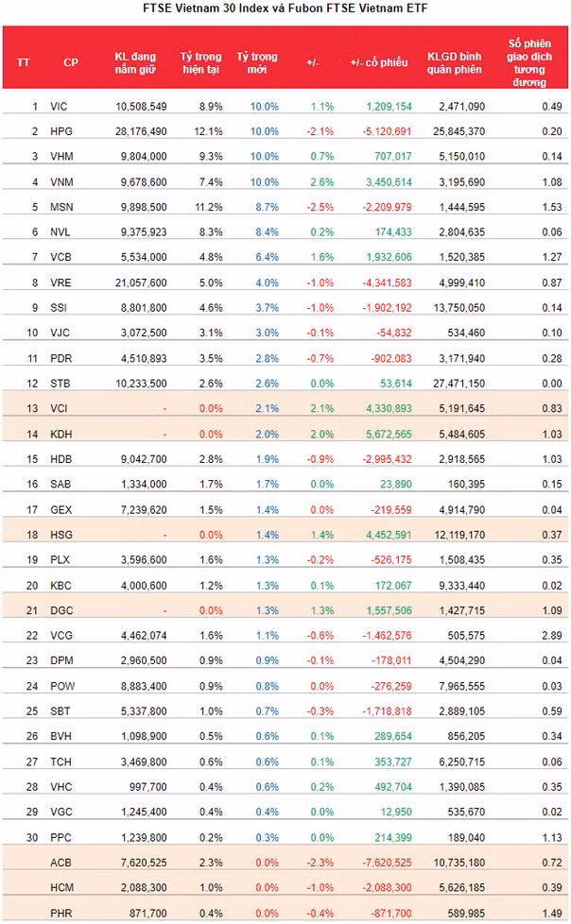
Task: Select the HSG highlighted row
Action: [285, 535]
